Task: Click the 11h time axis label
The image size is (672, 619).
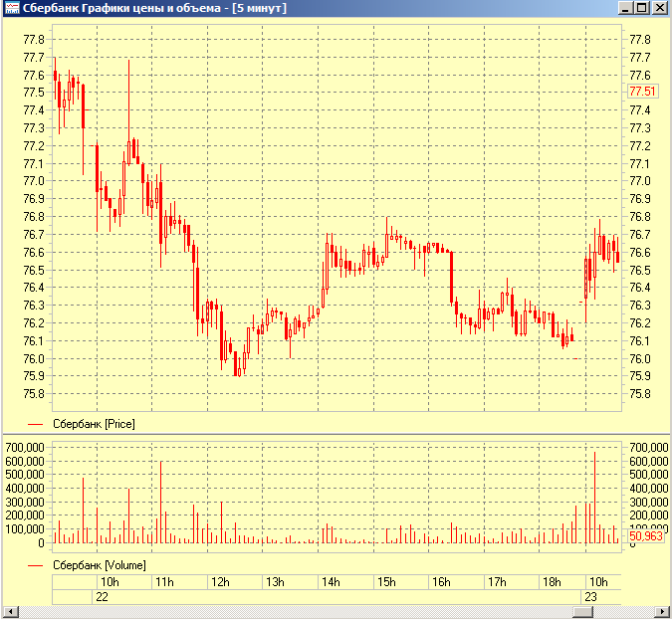Action: [163, 581]
